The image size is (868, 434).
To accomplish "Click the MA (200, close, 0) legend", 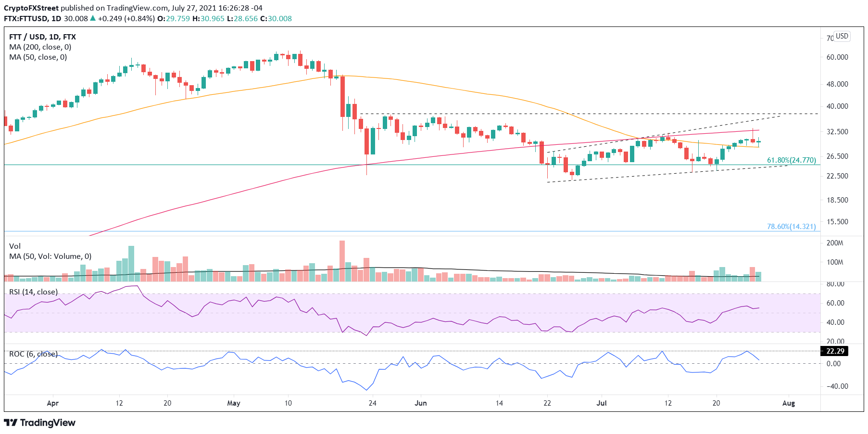I will tap(40, 47).
